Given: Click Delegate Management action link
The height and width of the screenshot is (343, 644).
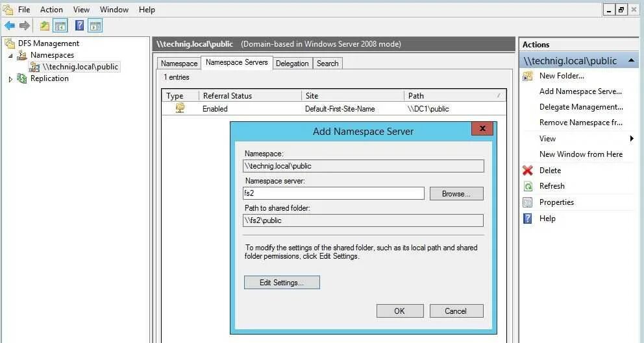Looking at the screenshot, I should pyautogui.click(x=581, y=107).
